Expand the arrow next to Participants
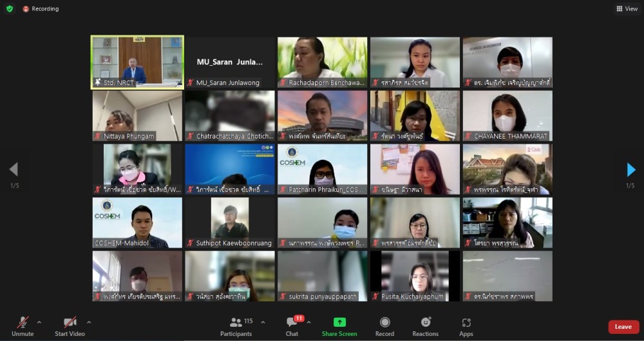The width and height of the screenshot is (644, 341). pos(263,322)
